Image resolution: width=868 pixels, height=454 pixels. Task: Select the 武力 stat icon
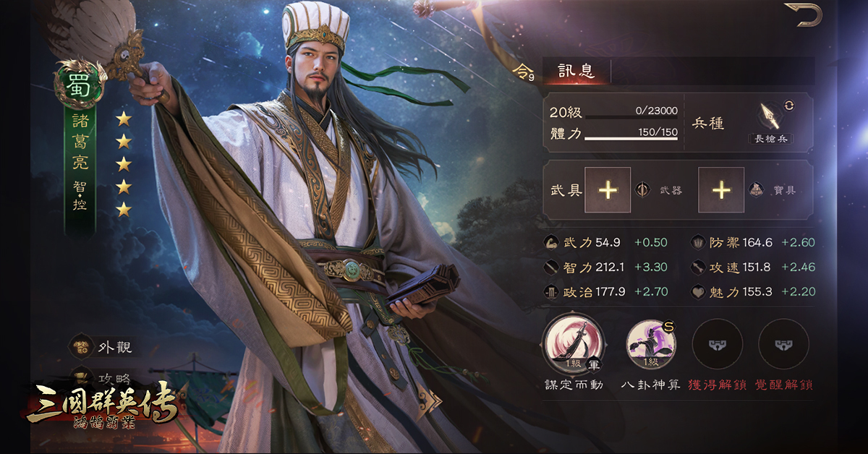tap(552, 242)
